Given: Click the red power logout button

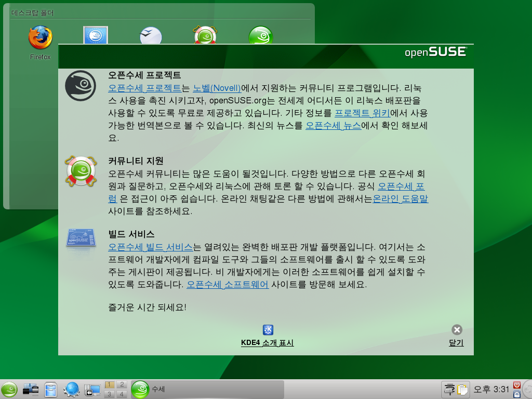Looking at the screenshot, I should [x=517, y=385].
